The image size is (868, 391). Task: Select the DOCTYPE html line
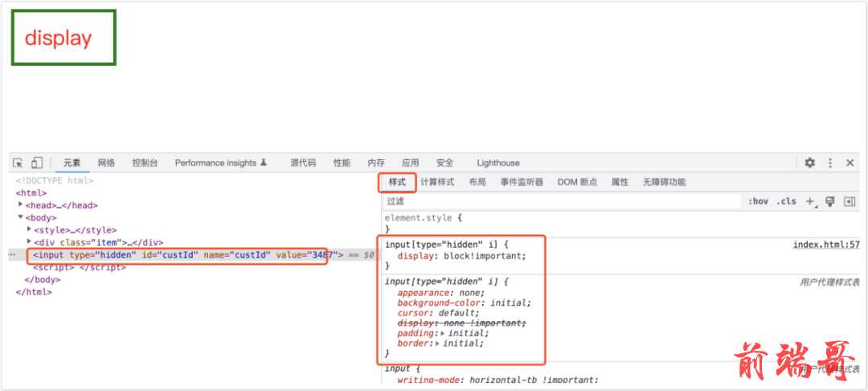point(55,180)
